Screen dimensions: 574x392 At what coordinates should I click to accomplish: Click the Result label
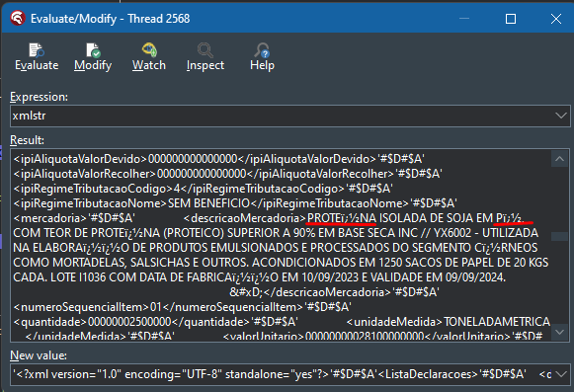pos(27,140)
